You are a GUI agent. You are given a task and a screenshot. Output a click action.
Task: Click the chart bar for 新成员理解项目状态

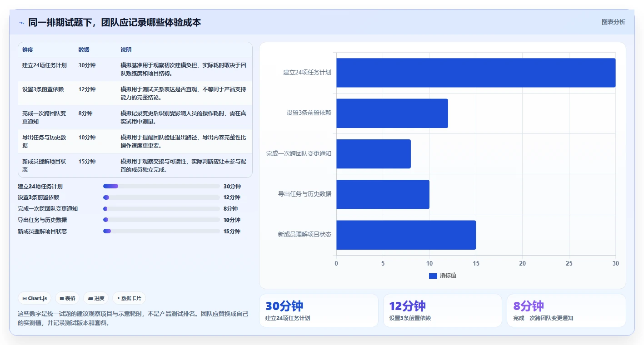pos(406,235)
